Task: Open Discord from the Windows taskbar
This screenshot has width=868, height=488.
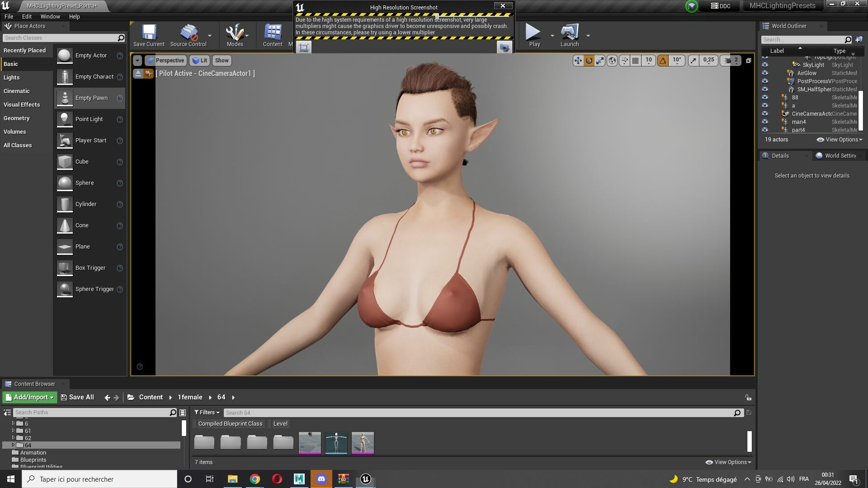Action: 321,479
